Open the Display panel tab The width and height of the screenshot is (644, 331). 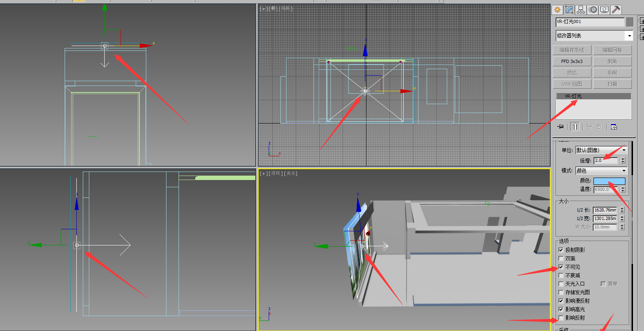(x=604, y=10)
